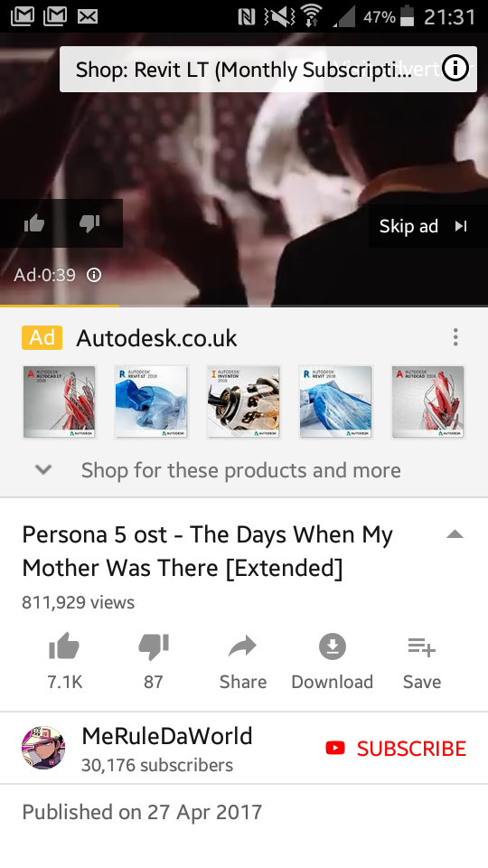Tap the info icon on Shop banner

(455, 70)
